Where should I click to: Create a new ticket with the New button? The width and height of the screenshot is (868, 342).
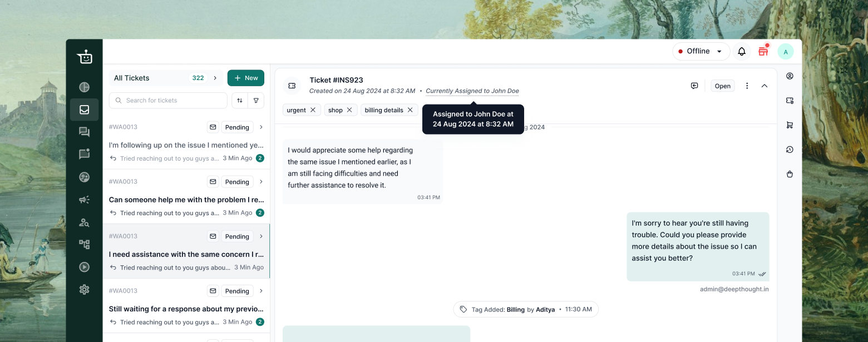point(246,78)
